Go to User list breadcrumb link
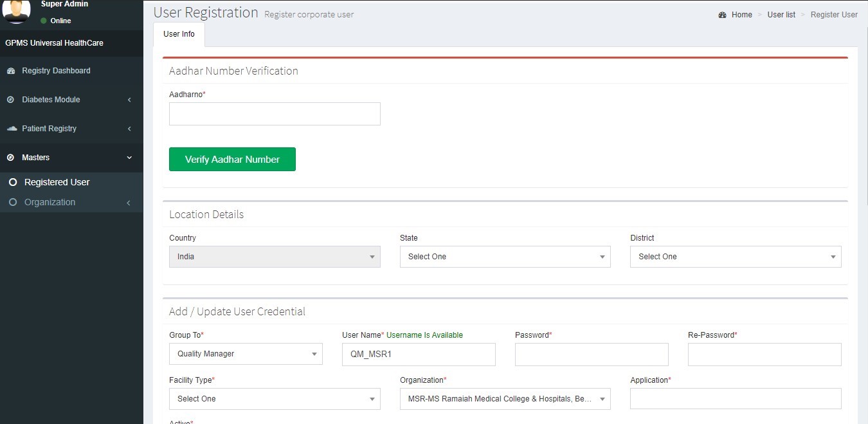The height and width of the screenshot is (424, 868). (781, 15)
